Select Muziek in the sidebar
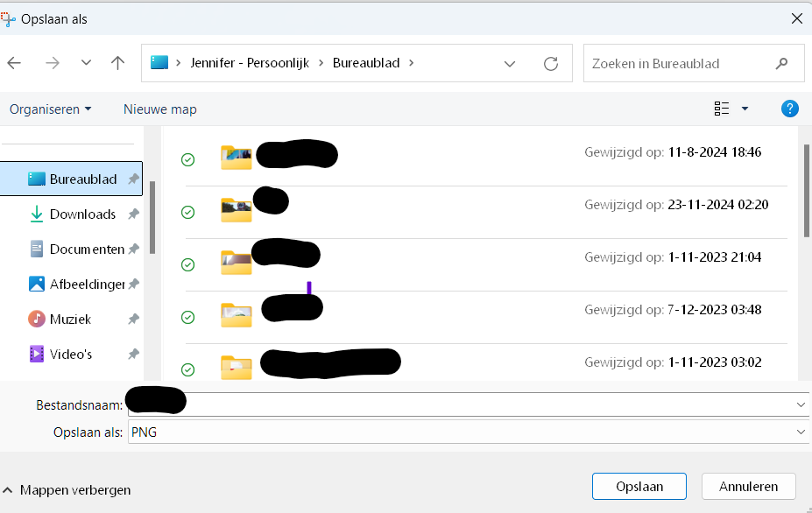The image size is (812, 513). [x=70, y=320]
